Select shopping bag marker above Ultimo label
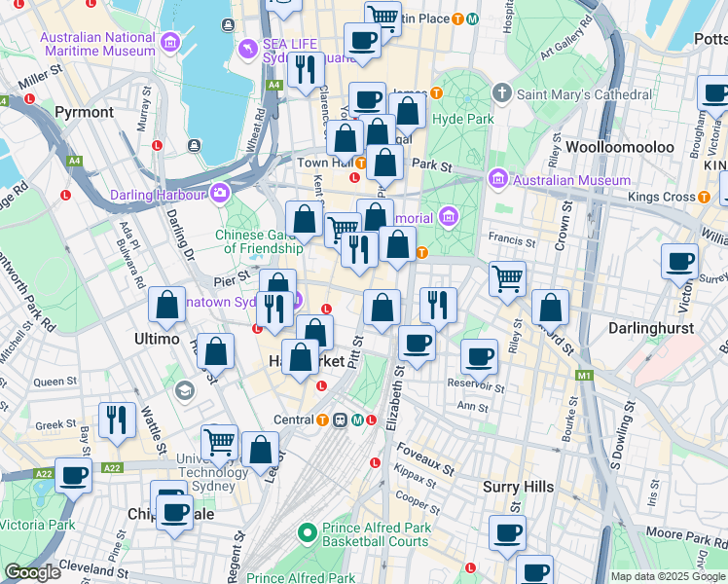This screenshot has width=728, height=584. pos(166,306)
